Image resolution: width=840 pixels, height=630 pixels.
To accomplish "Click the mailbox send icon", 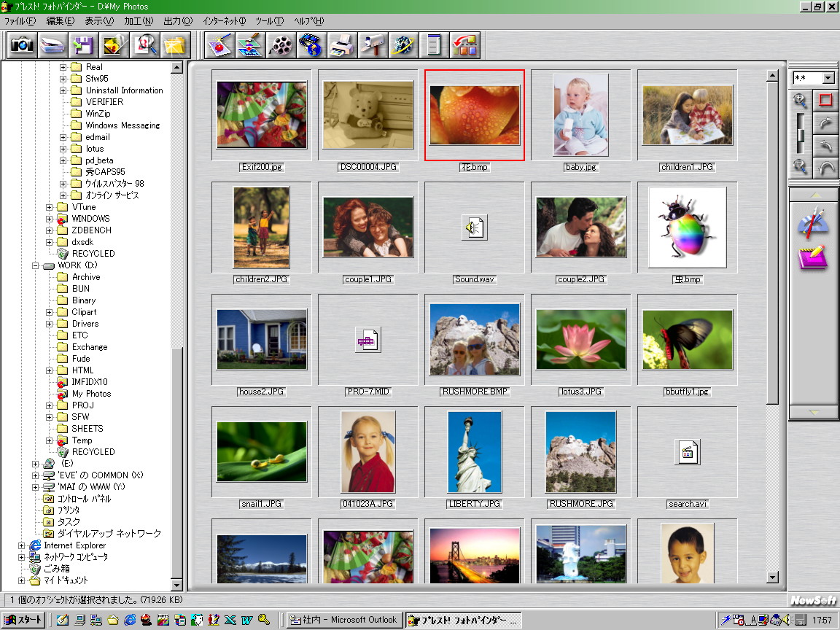I will click(372, 45).
